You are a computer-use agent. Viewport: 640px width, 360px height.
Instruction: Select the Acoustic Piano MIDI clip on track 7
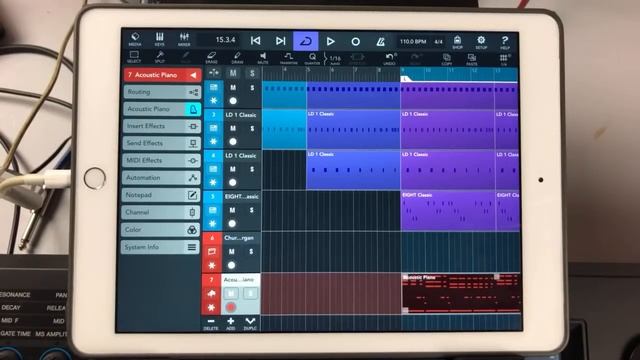[461, 294]
